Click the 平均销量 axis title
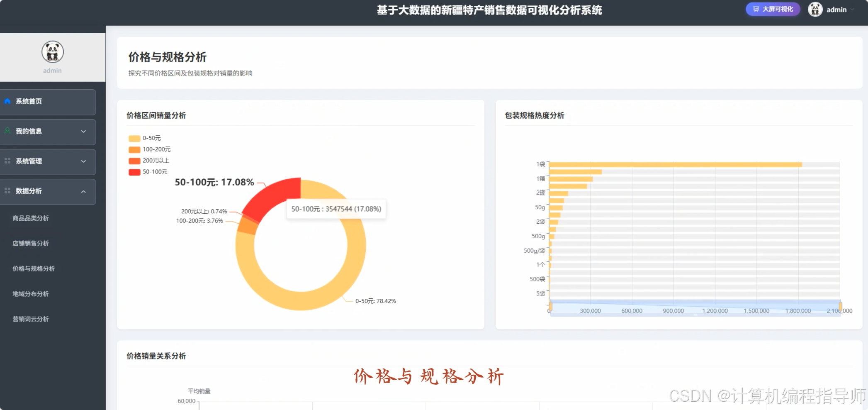The height and width of the screenshot is (410, 868). 199,391
